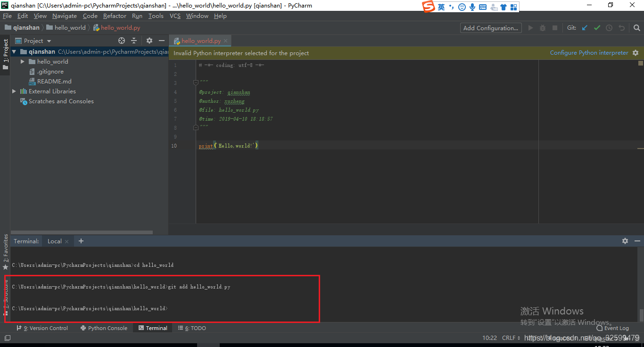644x347 pixels.
Task: Click the Sogou emoji smiley icon
Action: 462,7
